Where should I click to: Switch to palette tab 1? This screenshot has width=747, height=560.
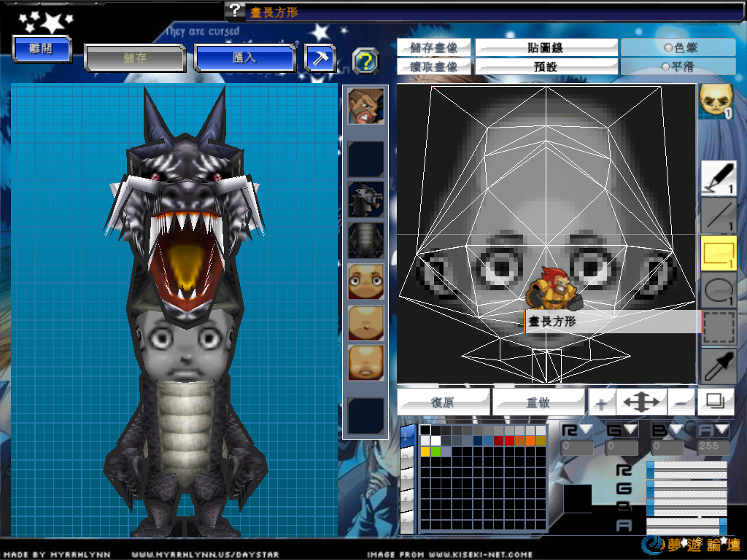(x=407, y=435)
